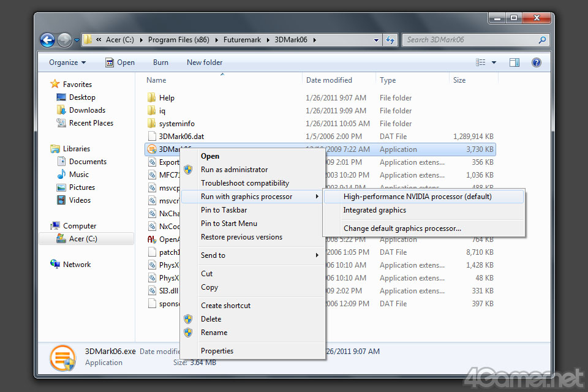
Task: Open the view options dropdown arrow
Action: 494,62
